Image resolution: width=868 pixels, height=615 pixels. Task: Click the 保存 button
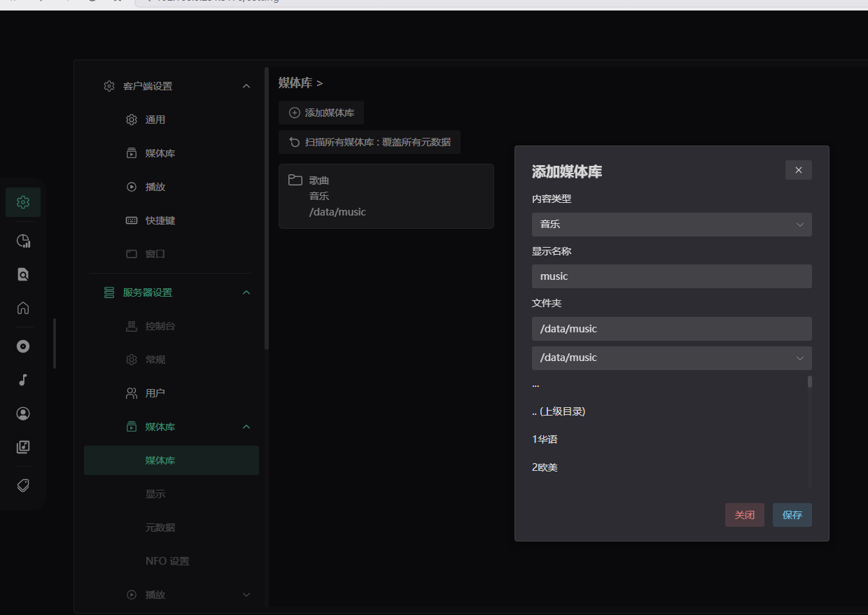792,515
